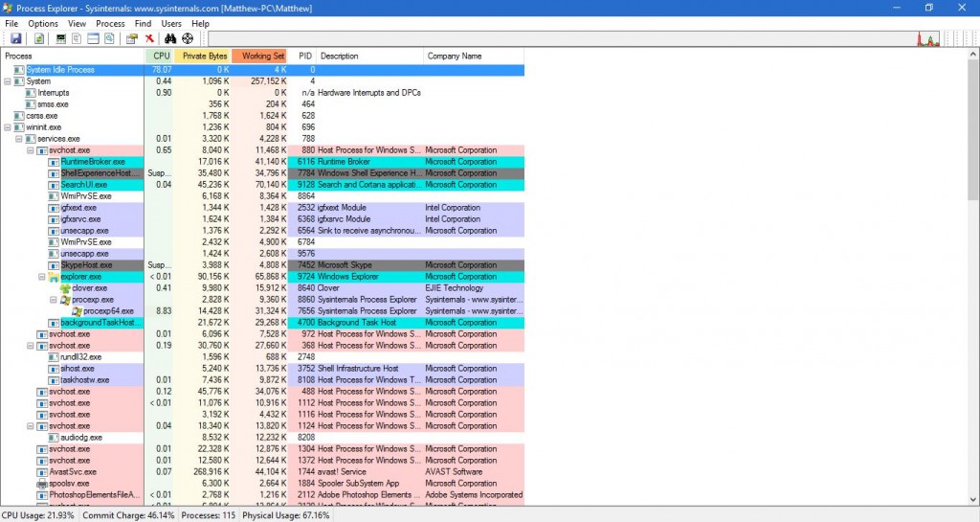Viewport: 980px width, 522px height.
Task: Open process Properties toolbar icon
Action: [131, 38]
